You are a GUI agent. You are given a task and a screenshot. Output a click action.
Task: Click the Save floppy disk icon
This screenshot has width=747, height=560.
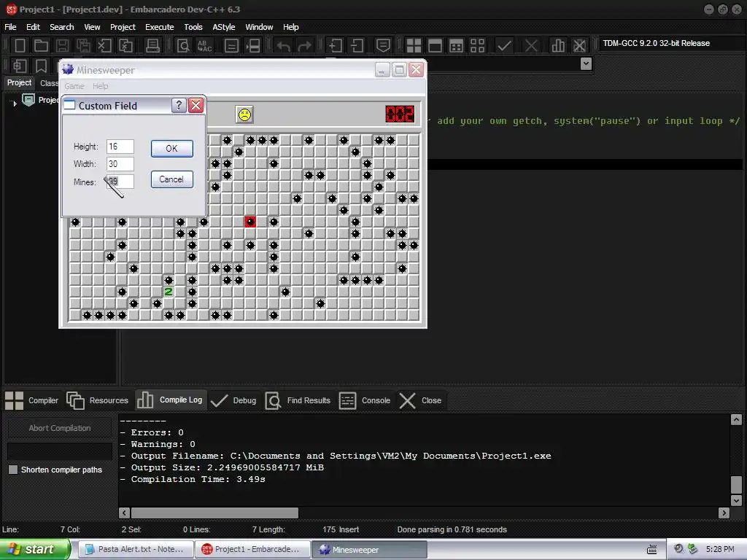[x=62, y=46]
